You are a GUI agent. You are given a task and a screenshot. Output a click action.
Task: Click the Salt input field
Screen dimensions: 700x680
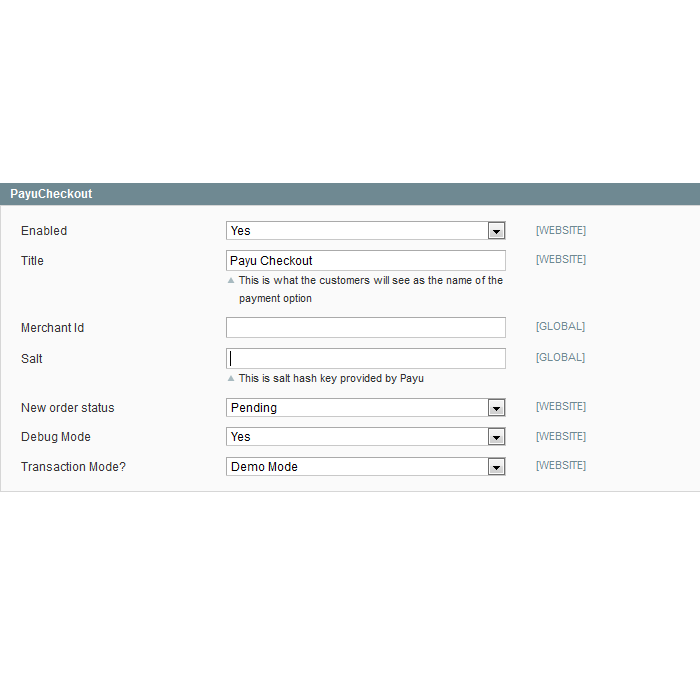pyautogui.click(x=366, y=359)
